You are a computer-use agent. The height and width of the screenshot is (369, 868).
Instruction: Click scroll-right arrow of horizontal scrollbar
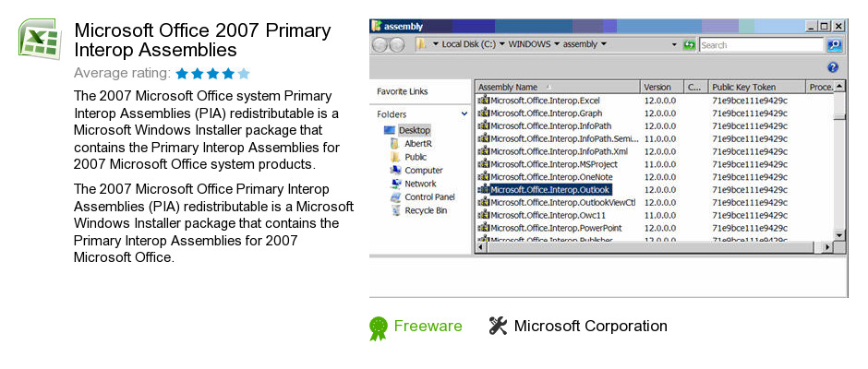828,246
